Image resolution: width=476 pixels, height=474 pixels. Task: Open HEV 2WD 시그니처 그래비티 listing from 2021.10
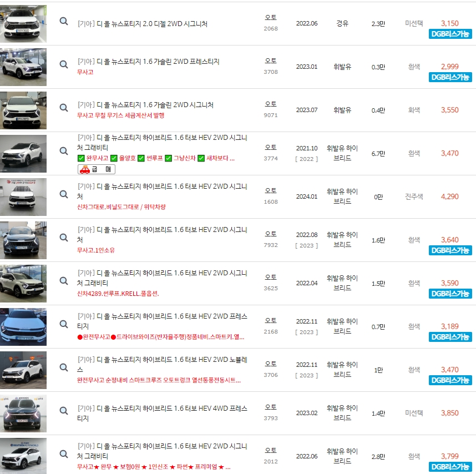pyautogui.click(x=163, y=143)
